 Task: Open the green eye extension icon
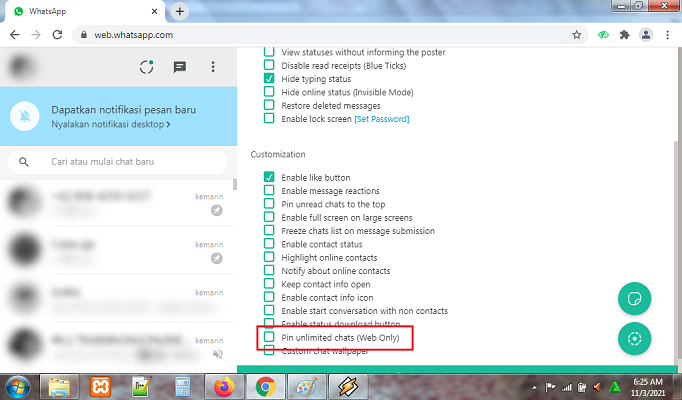[x=603, y=35]
